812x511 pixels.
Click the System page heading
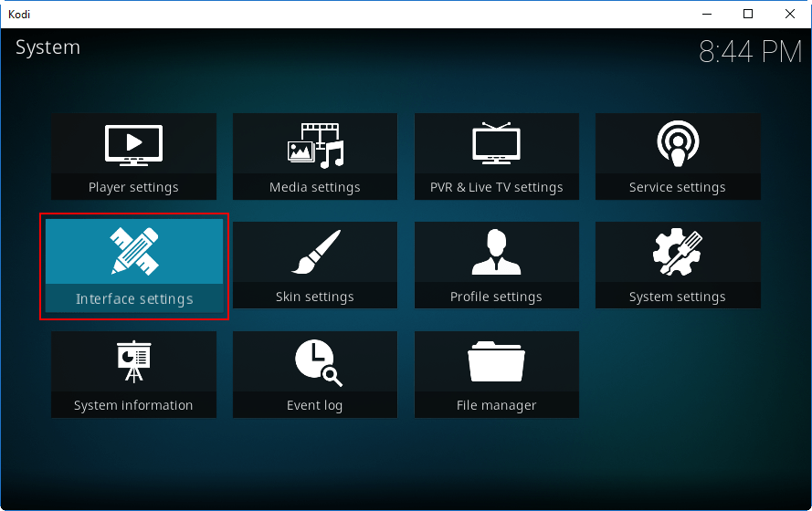point(47,47)
